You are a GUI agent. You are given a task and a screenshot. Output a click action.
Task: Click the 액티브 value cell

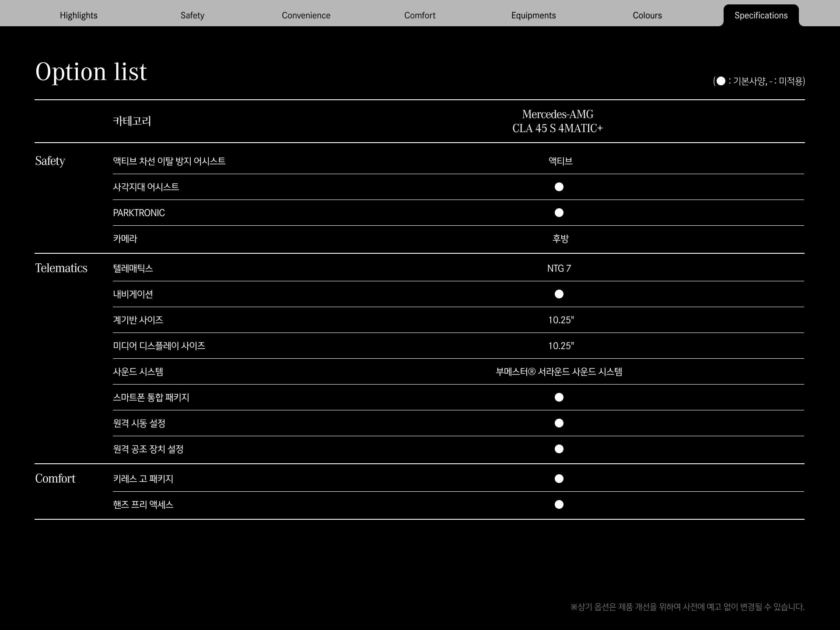tap(560, 161)
